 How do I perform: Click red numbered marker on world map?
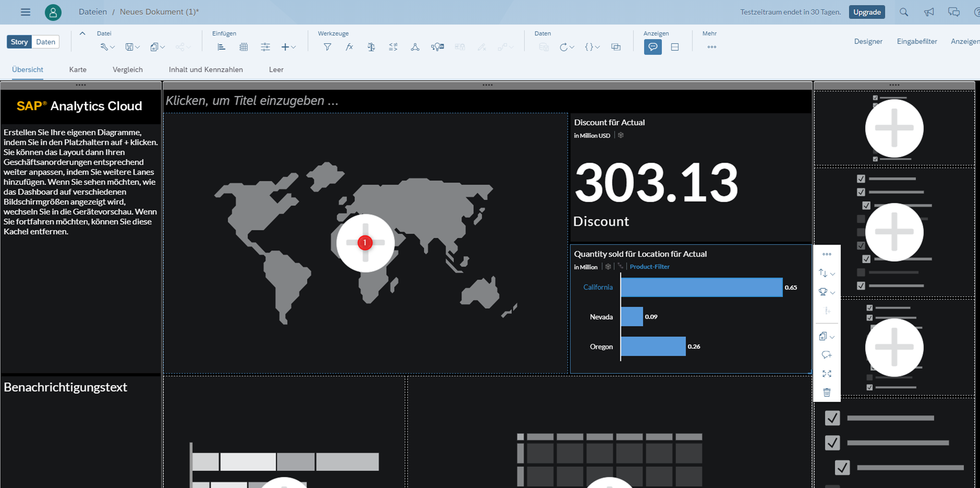pos(365,242)
